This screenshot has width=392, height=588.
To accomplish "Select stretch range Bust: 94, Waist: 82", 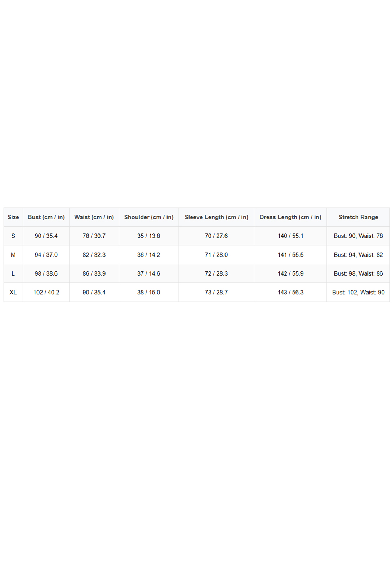I will pos(358,254).
